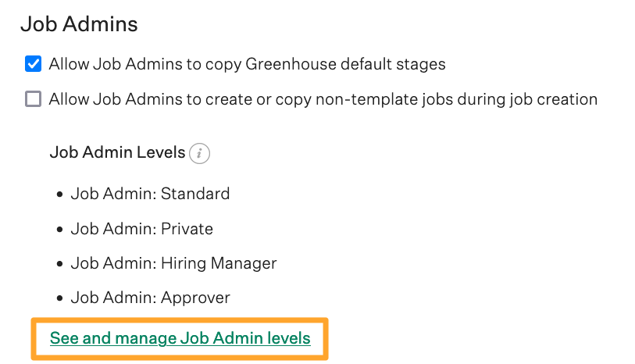Viewport: 635px width, 364px height.
Task: Select the Job Admin: Approver list item
Action: [x=150, y=298]
